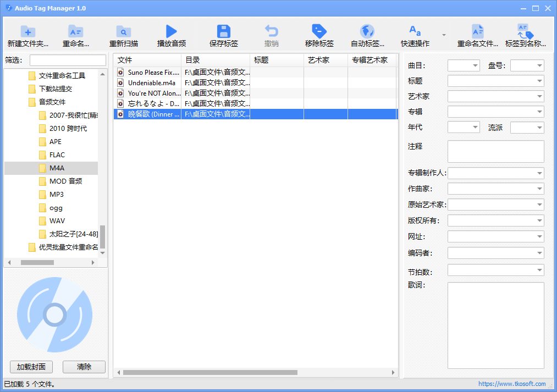557x392 pixels.
Task: Click the 筛选 filter input field
Action: pyautogui.click(x=68, y=60)
